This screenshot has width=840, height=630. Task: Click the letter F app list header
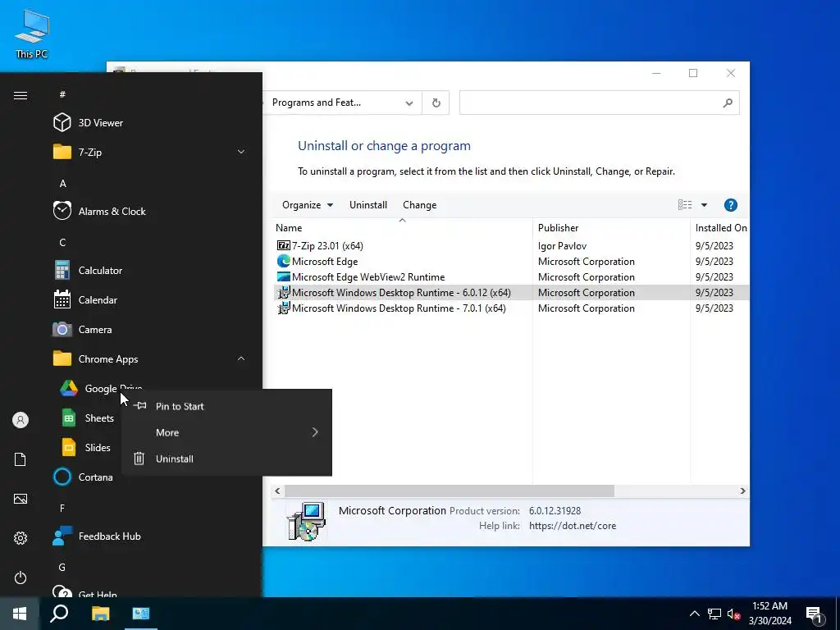[62, 508]
